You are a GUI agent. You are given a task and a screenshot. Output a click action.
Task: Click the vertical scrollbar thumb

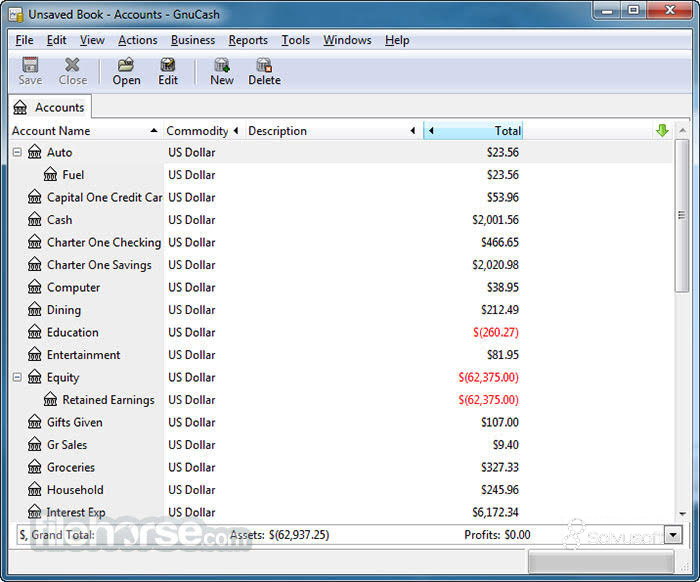point(682,216)
